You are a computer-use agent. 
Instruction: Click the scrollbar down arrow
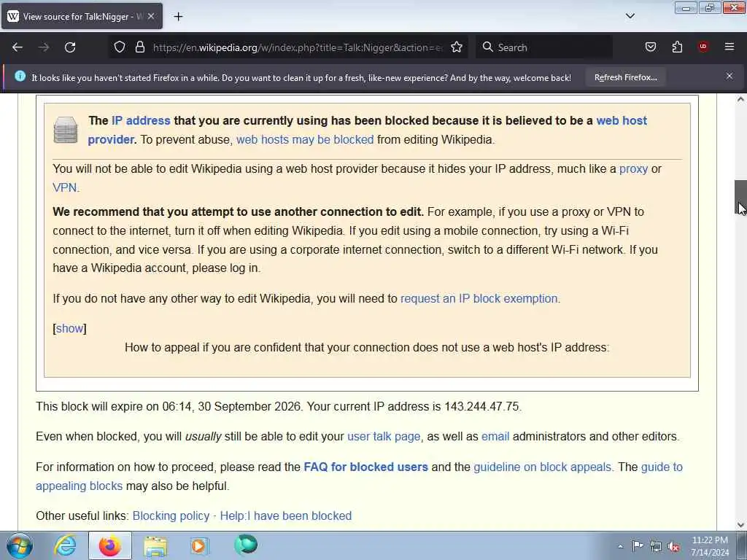point(740,525)
